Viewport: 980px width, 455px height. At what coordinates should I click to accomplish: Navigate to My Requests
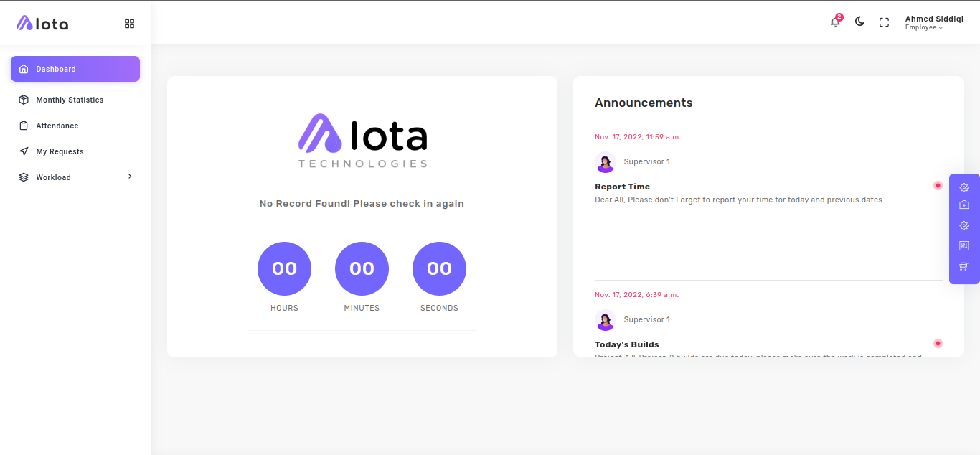(60, 151)
